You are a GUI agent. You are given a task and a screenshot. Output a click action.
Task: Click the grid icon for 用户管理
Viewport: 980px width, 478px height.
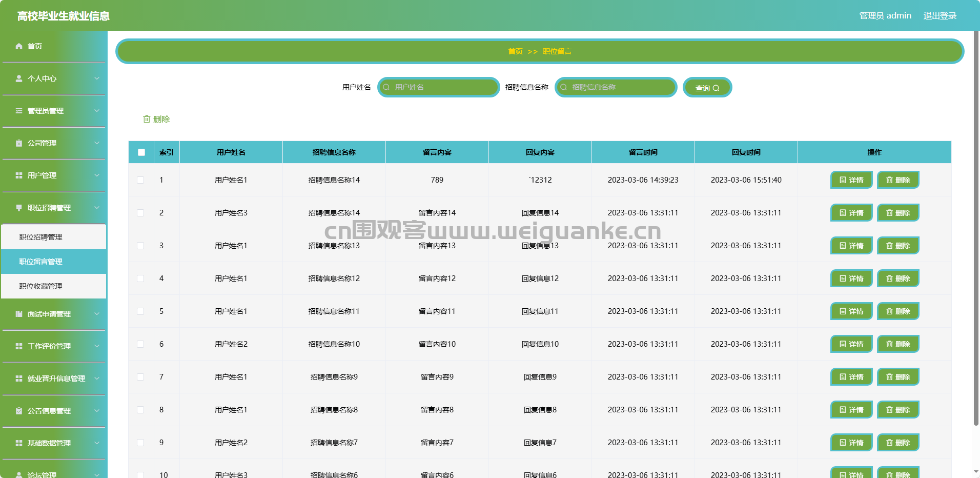(x=19, y=175)
